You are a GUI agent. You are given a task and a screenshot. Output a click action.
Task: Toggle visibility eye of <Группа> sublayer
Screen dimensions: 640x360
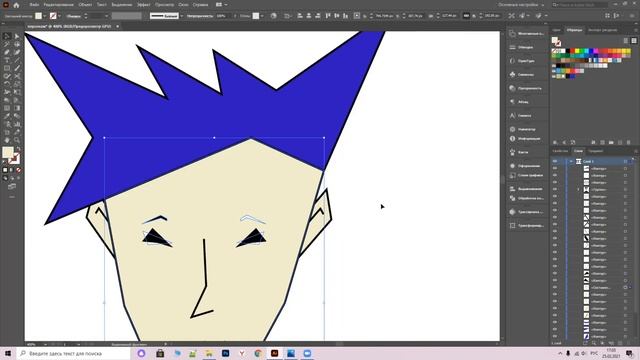pyautogui.click(x=555, y=189)
